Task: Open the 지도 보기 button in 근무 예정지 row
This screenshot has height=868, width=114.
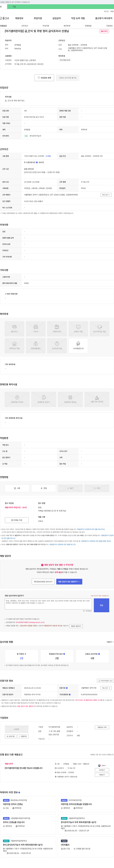Action: pyautogui.click(x=106, y=195)
